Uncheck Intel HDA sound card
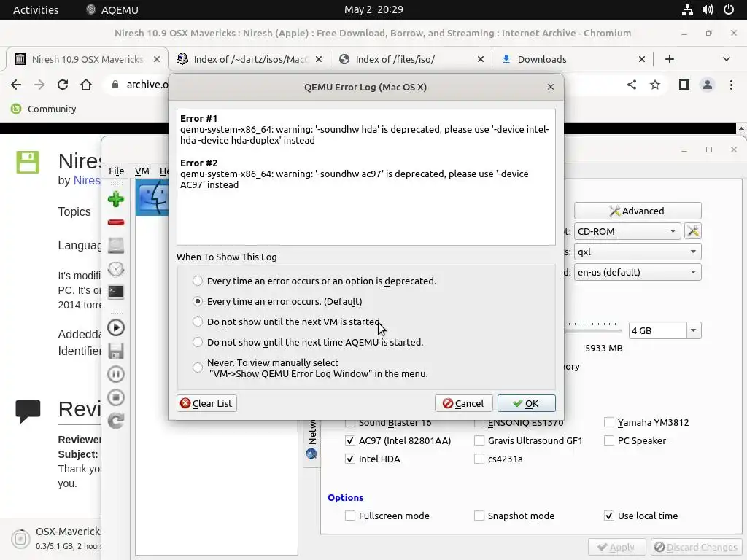The image size is (747, 560). [350, 459]
